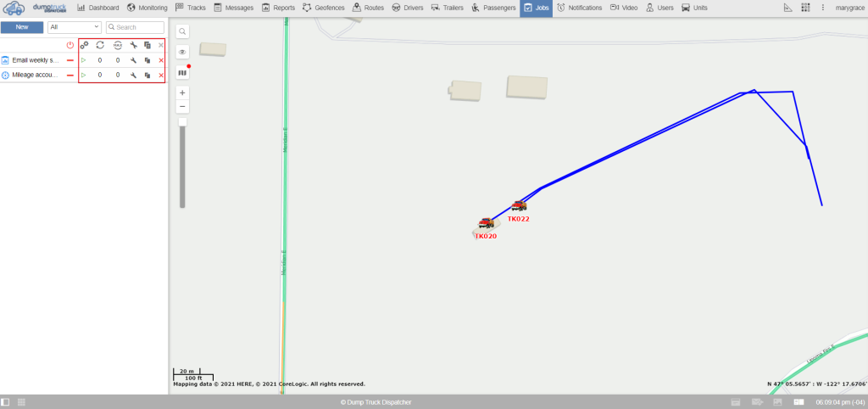Select the active Jobs tab

point(536,8)
